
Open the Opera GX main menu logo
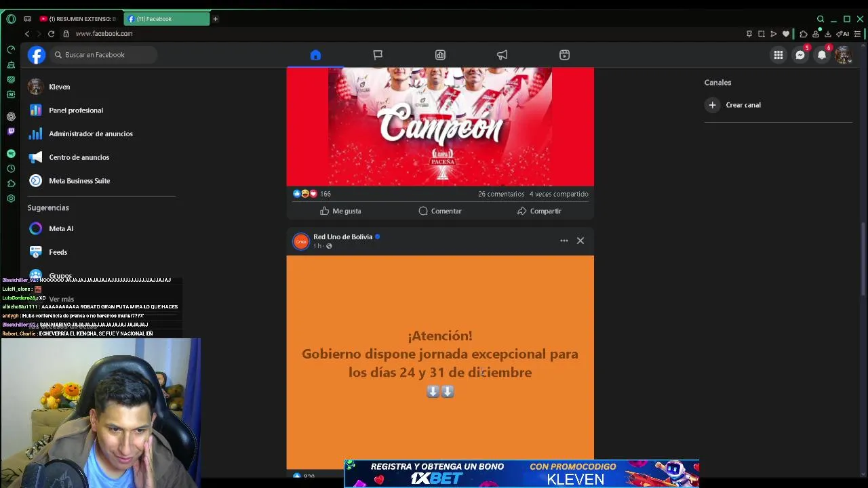coord(11,19)
